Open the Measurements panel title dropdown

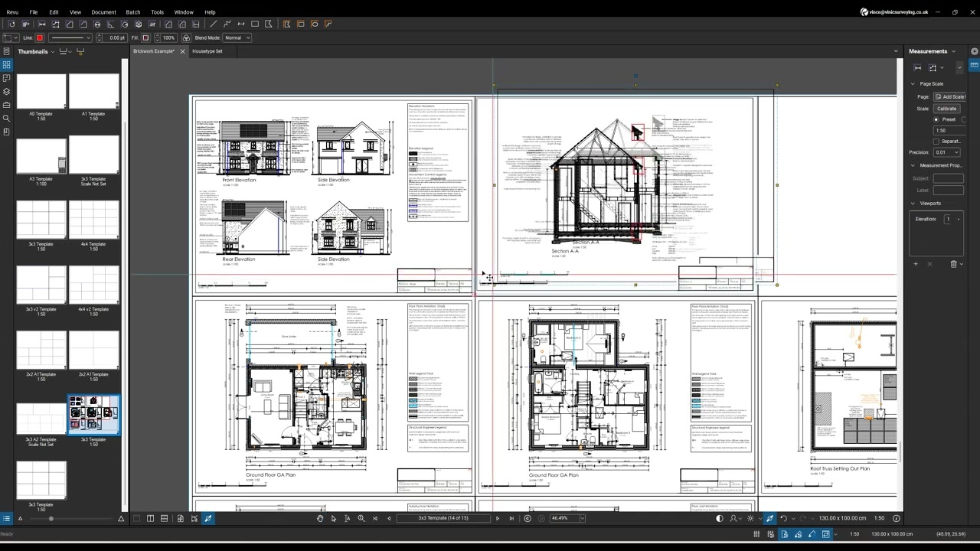click(953, 51)
